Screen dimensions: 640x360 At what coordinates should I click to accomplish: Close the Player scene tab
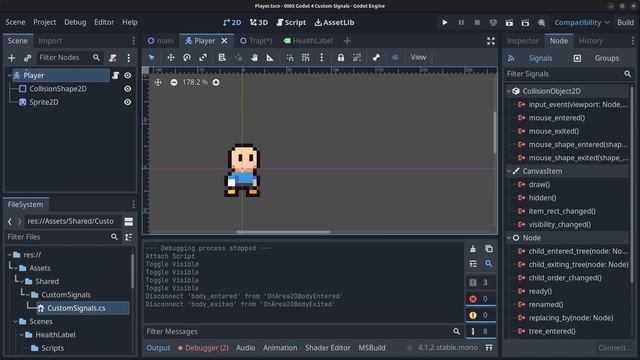pos(224,41)
